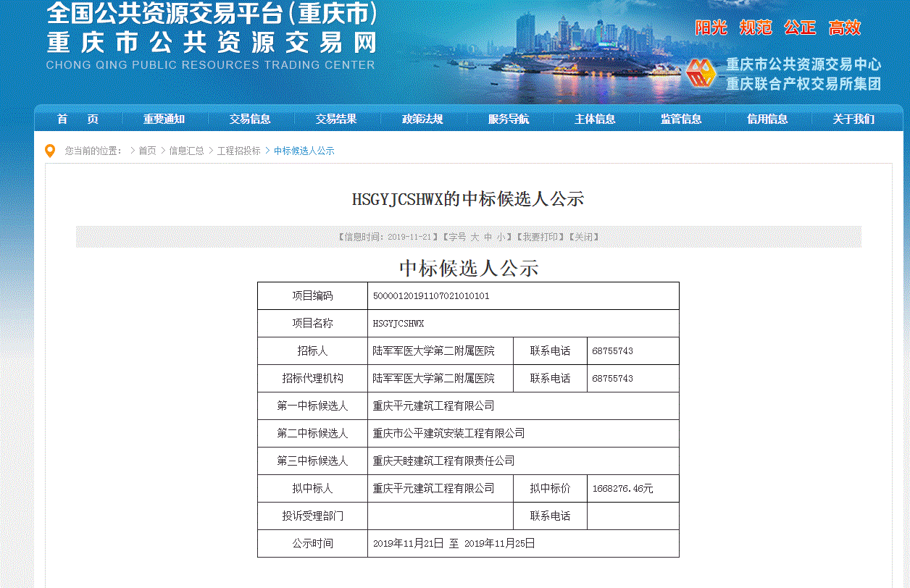Viewport: 910px width, 588px height.
Task: Go to 信用信息 in the navigation
Action: tap(767, 119)
